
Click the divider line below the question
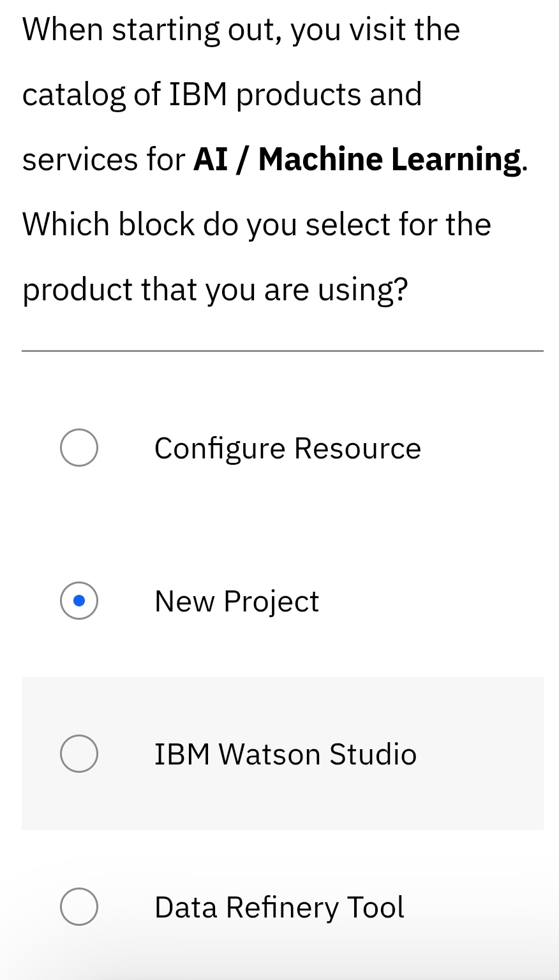(x=282, y=351)
